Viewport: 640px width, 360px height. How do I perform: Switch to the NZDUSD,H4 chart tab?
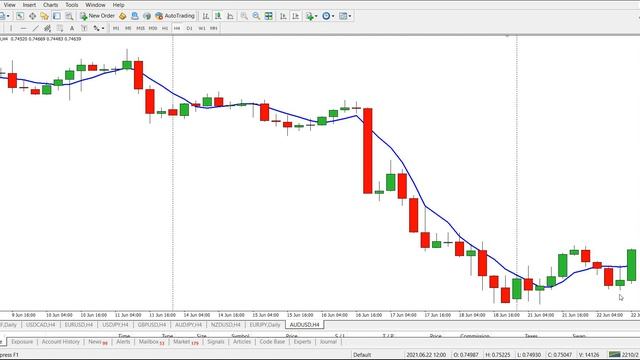click(x=226, y=324)
